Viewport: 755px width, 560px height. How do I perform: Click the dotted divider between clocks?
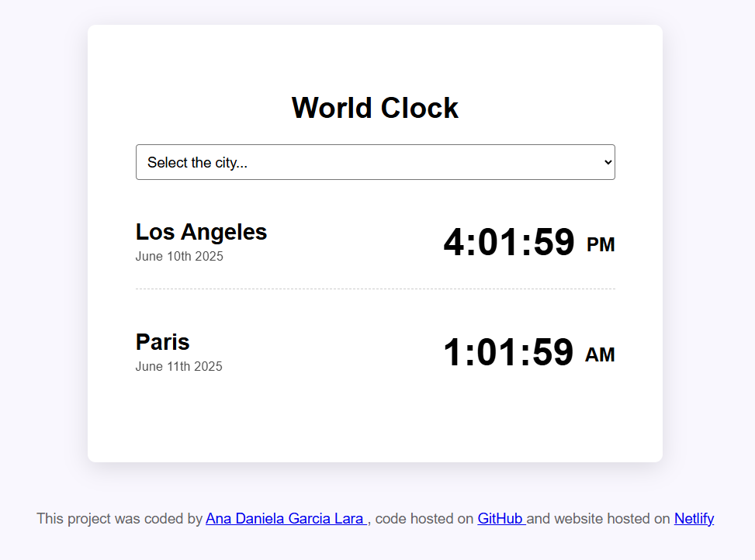pyautogui.click(x=375, y=289)
